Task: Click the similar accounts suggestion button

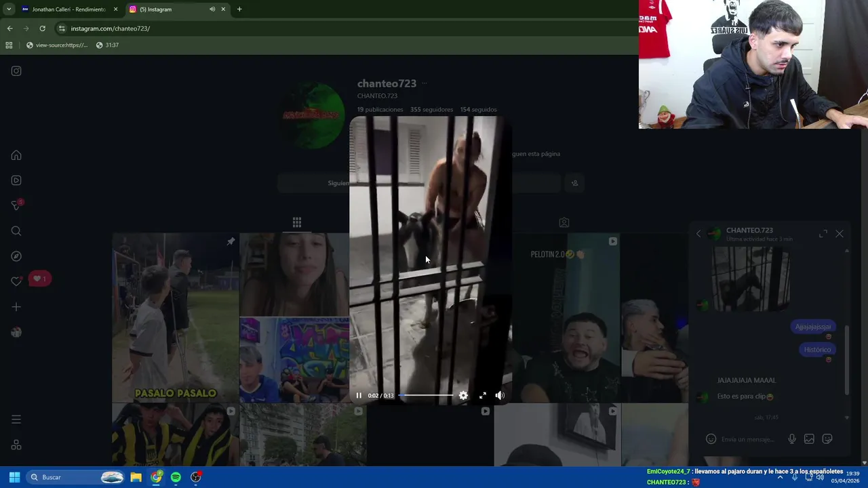Action: [x=575, y=183]
